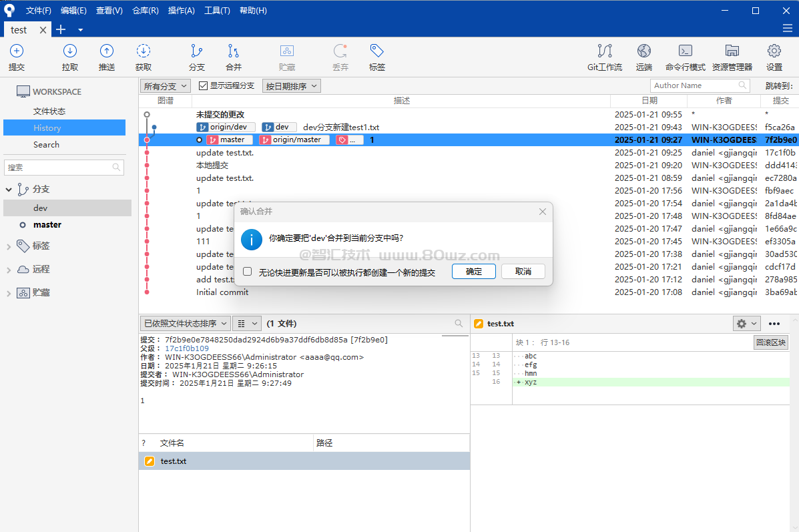The image size is (799, 532).
Task: Uncheck 显示远程分支 checkbox
Action: [x=204, y=85]
